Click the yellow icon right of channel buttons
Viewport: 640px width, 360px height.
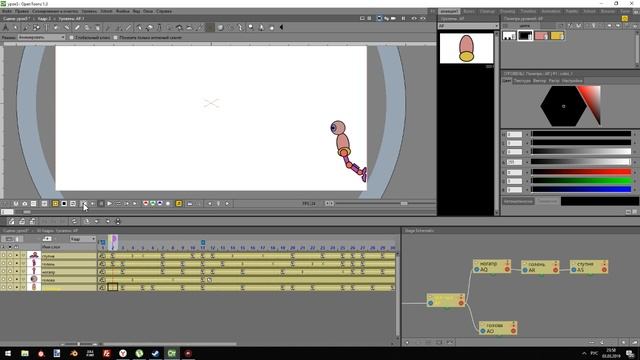[x=179, y=203]
